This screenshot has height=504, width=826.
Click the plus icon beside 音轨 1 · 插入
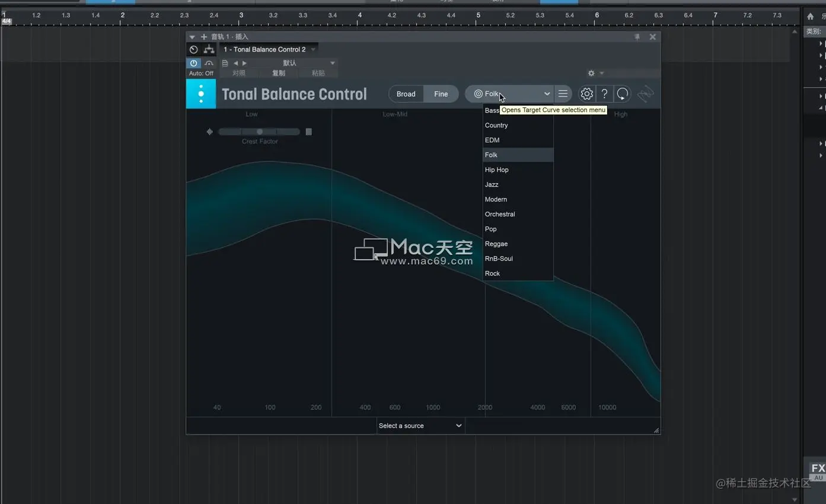tap(204, 37)
